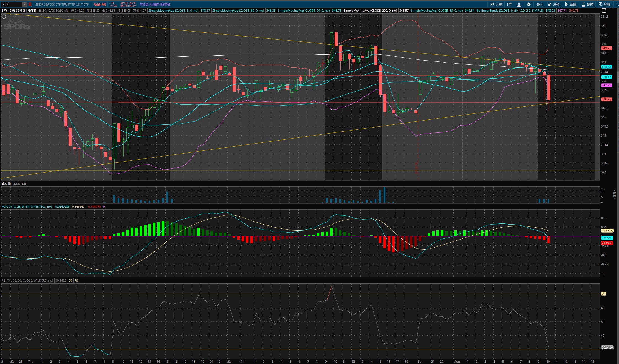The image size is (619, 364).
Task: Click the price axis scale curve icon
Action: pyautogui.click(x=604, y=11)
